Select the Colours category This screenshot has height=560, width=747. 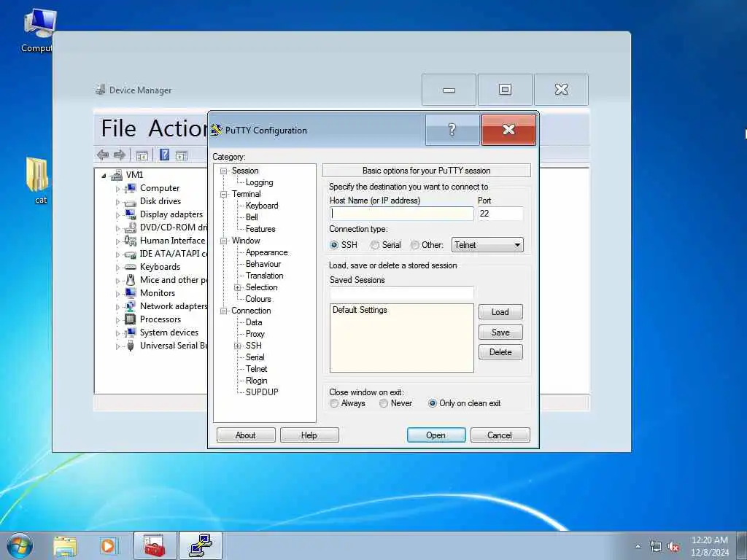258,299
